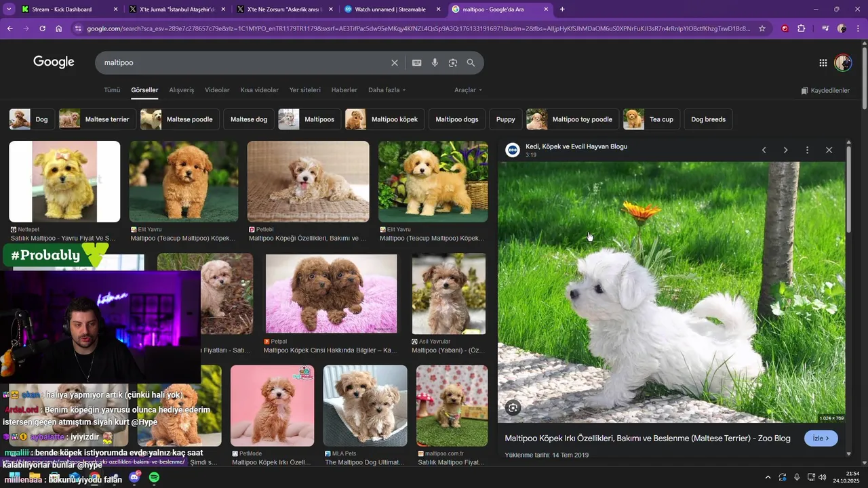This screenshot has height=488, width=868.
Task: Open the browser extensions puzzle icon
Action: click(x=802, y=28)
